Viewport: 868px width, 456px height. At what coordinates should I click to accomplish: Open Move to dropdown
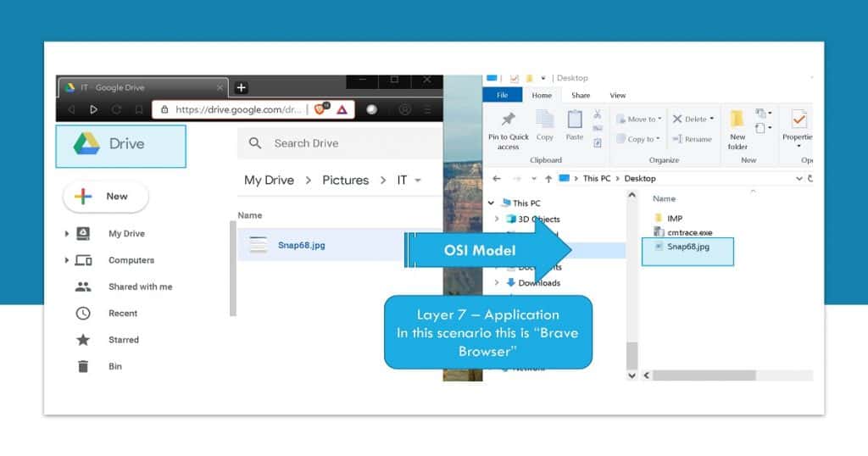(639, 119)
